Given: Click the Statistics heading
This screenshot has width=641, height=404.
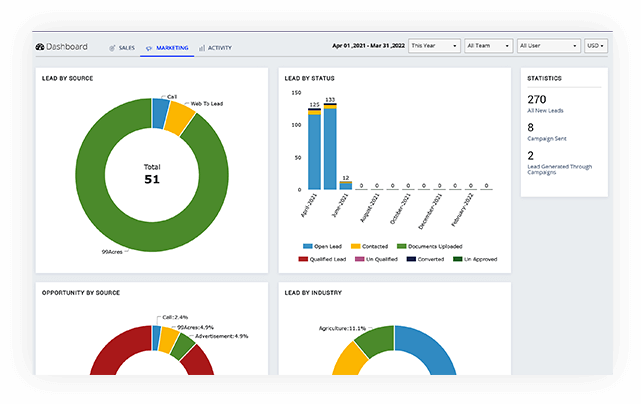Looking at the screenshot, I should 544,78.
